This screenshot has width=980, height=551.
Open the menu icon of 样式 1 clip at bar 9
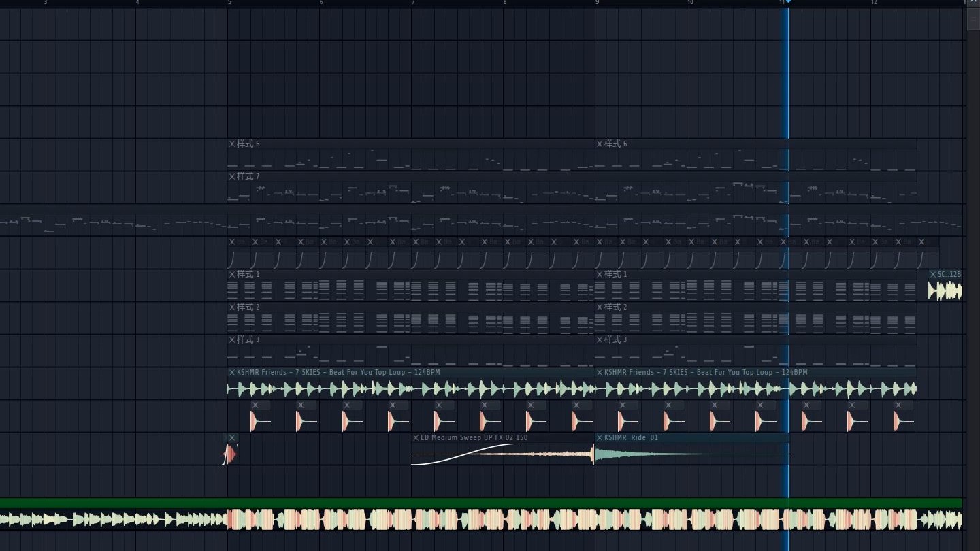[x=600, y=274]
